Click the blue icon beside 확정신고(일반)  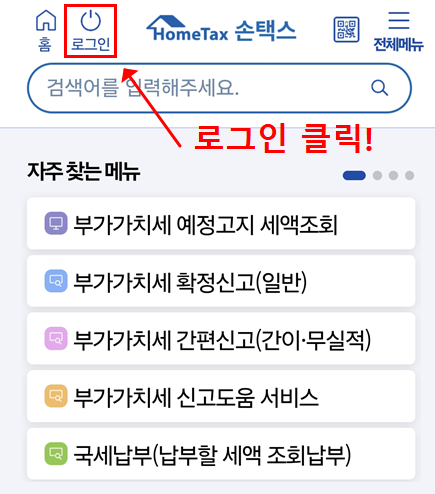point(56,281)
